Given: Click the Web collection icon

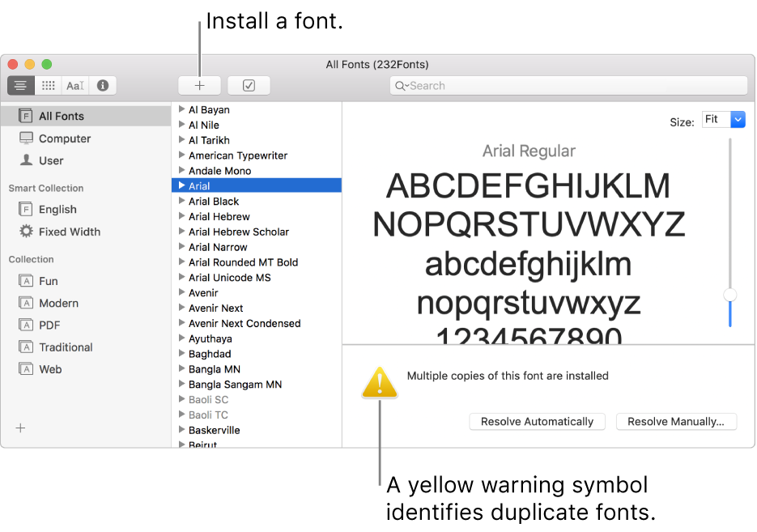Looking at the screenshot, I should pyautogui.click(x=26, y=368).
